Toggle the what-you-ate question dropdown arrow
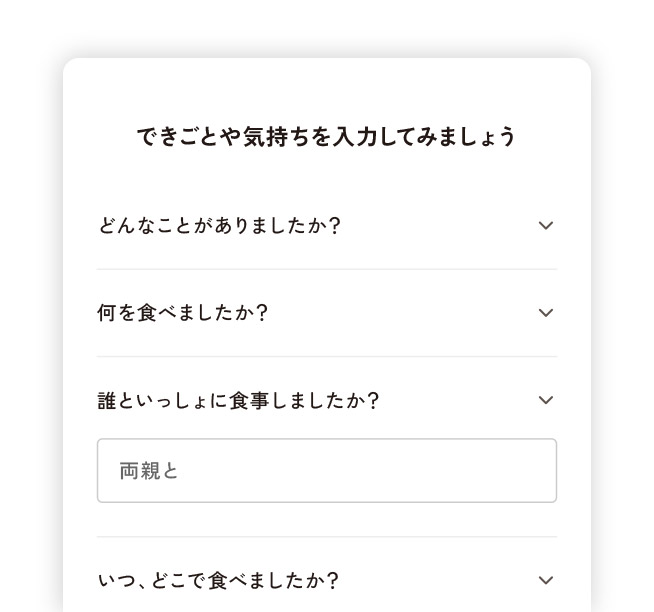The image size is (654, 612). pos(546,312)
